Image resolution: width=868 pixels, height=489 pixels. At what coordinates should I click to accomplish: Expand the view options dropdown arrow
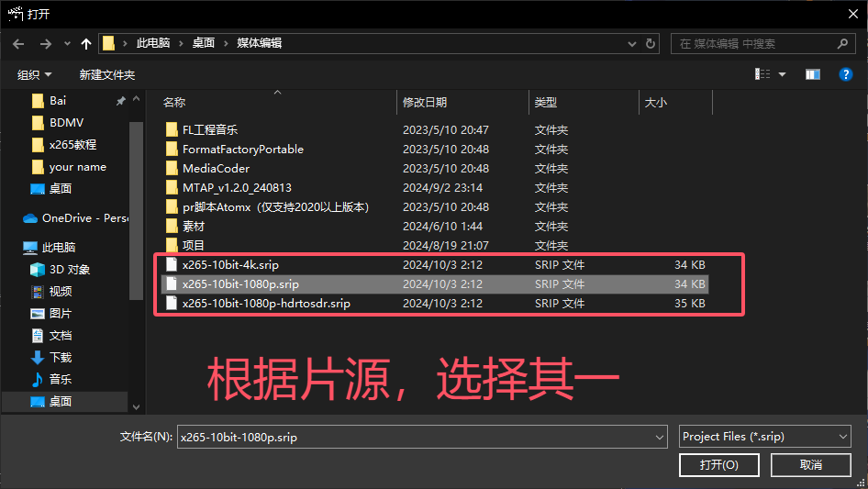783,74
